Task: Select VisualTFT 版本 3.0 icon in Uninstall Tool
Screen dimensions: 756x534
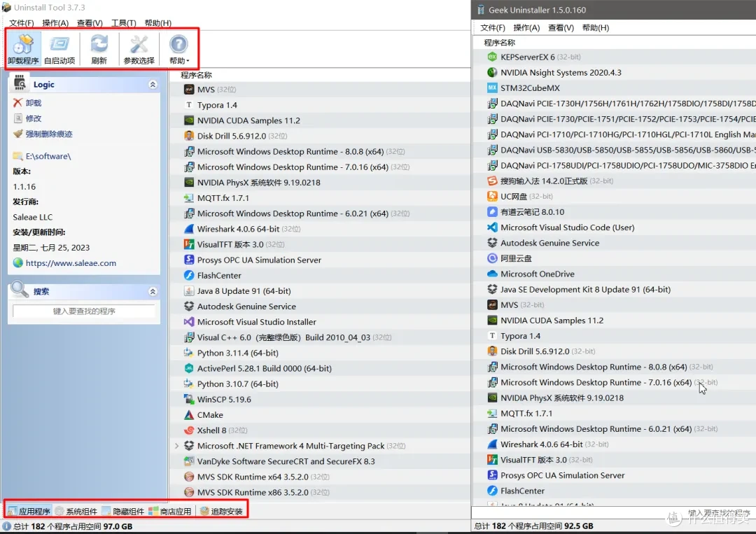Action: click(189, 244)
